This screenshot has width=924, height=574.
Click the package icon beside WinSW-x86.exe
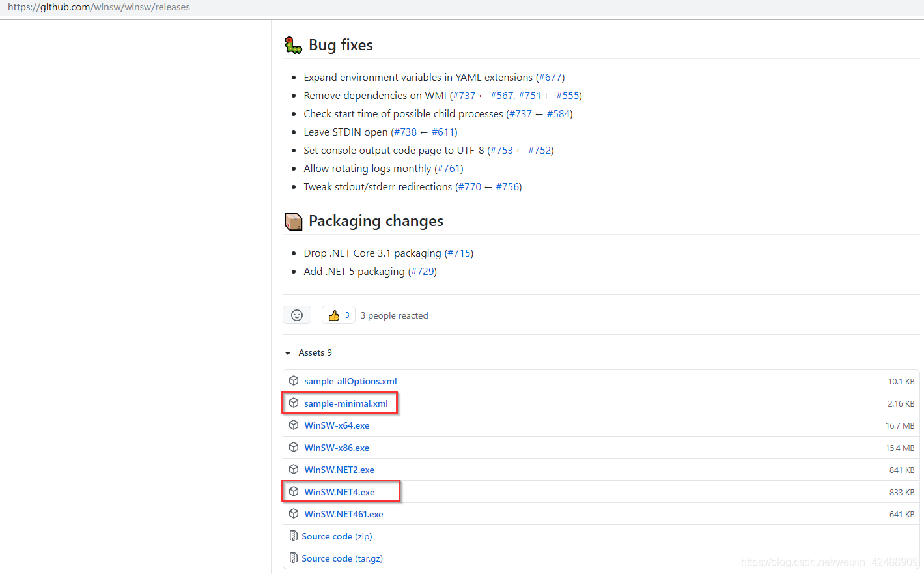click(x=294, y=447)
